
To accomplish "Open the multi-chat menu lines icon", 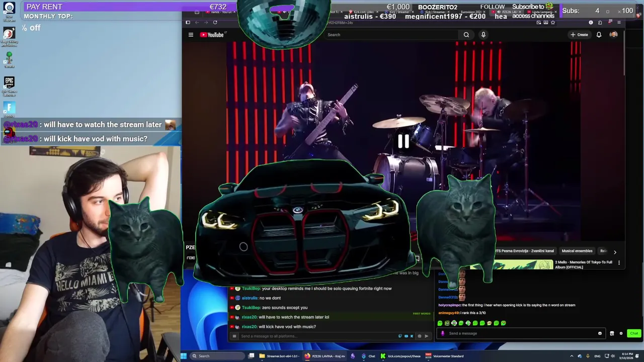I will (234, 336).
